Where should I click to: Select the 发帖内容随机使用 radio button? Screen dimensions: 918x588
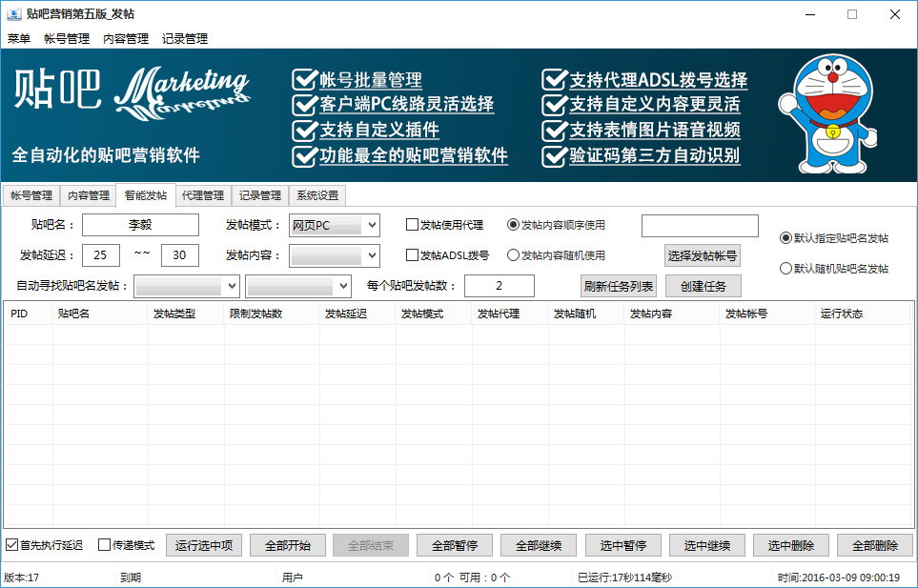tap(514, 255)
